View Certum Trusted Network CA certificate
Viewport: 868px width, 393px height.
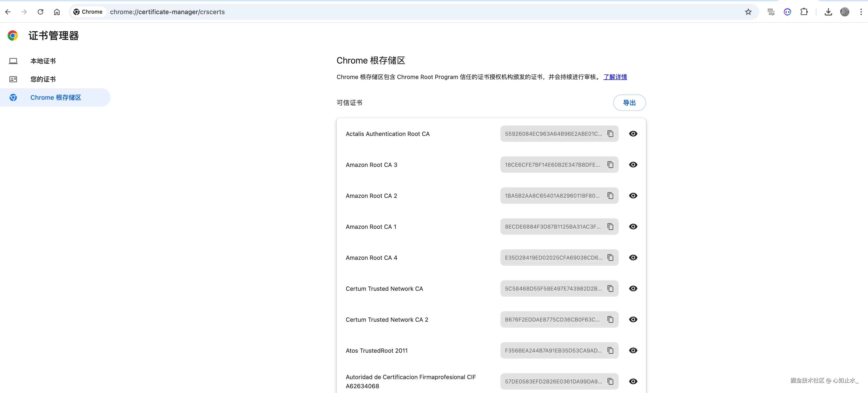tap(633, 288)
